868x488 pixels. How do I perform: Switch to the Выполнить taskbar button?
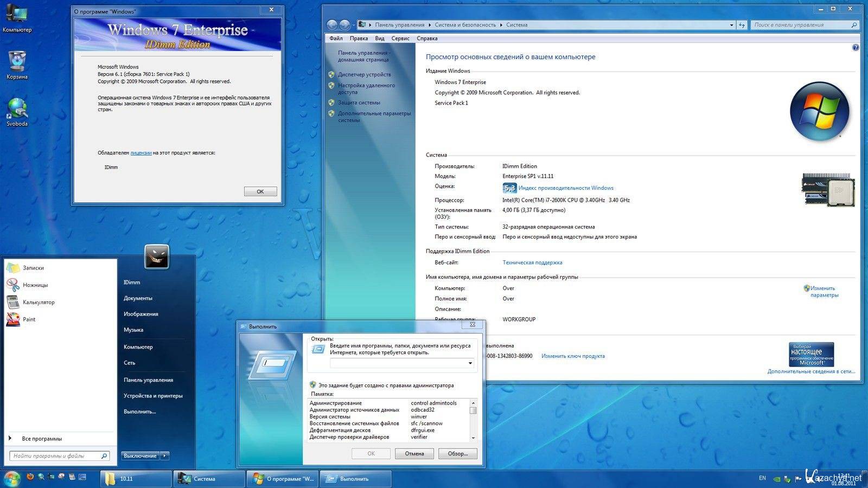tap(356, 479)
